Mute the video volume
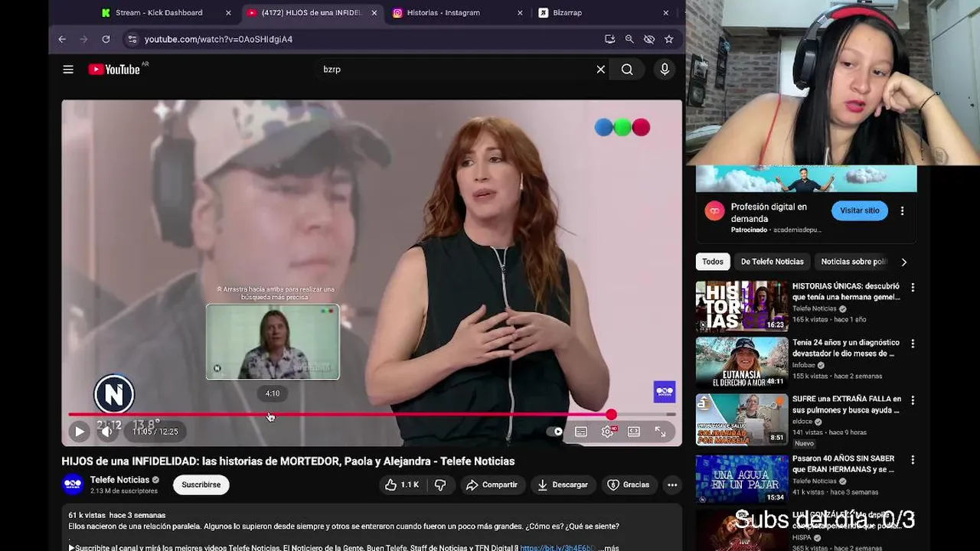Screen dimensions: 980x551 click(x=107, y=432)
